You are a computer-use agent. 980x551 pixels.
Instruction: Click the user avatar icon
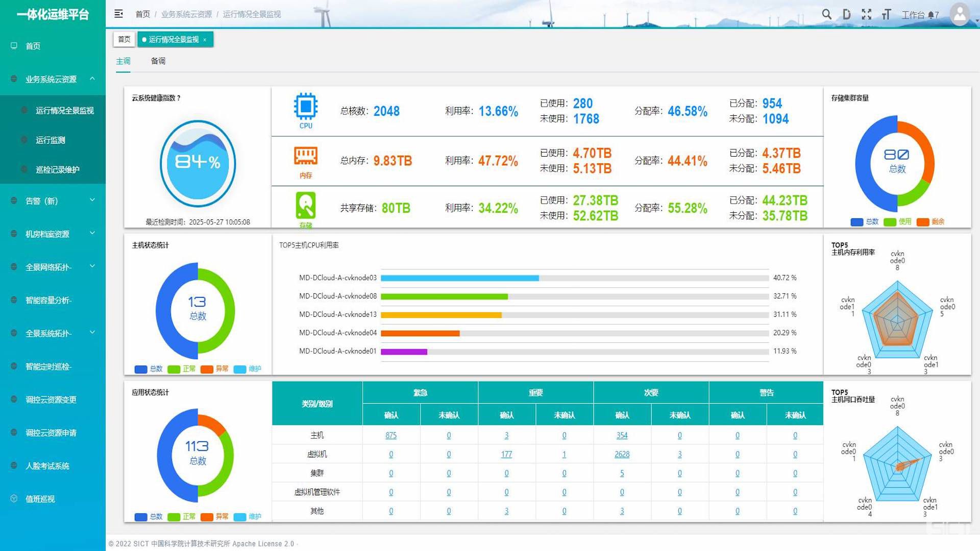click(x=960, y=14)
